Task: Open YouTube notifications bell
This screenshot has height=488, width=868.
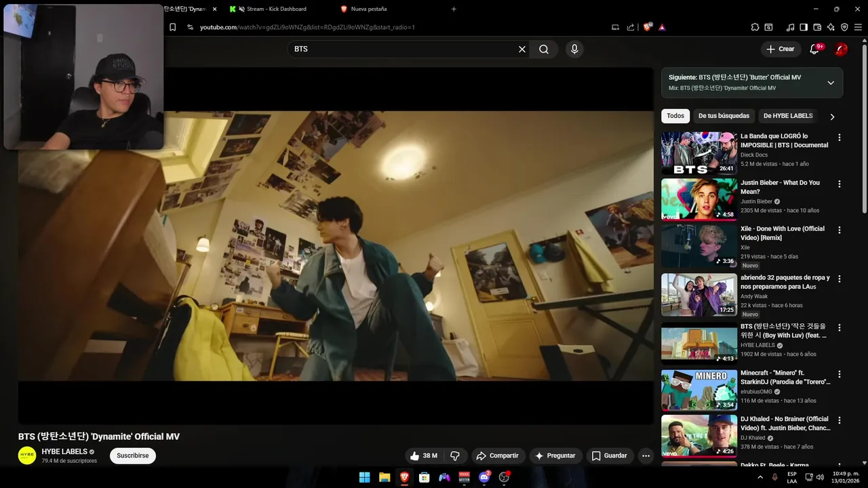Action: [815, 49]
